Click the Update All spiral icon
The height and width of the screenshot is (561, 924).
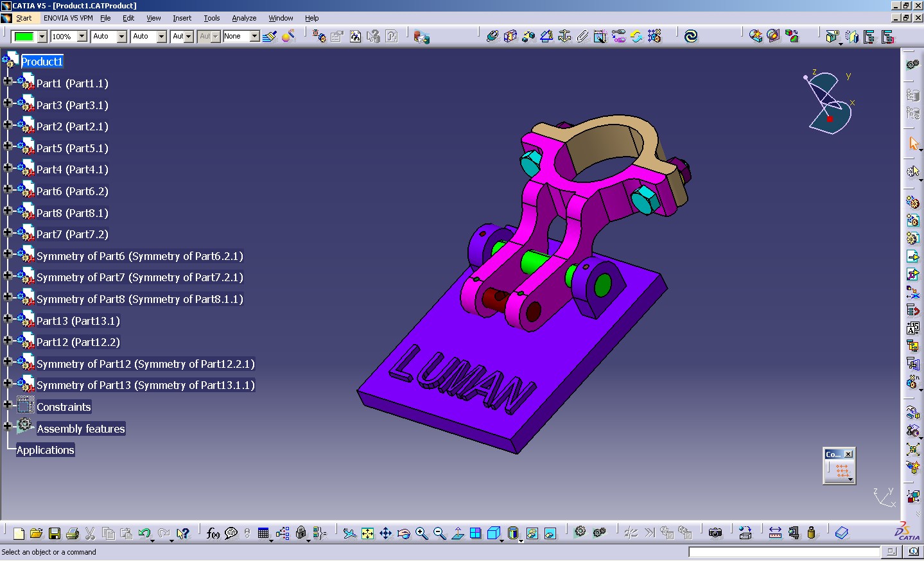(691, 37)
